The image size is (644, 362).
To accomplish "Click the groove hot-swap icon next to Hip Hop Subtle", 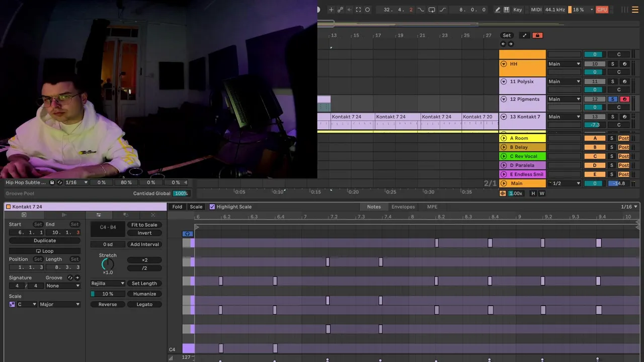I will pyautogui.click(x=60, y=183).
